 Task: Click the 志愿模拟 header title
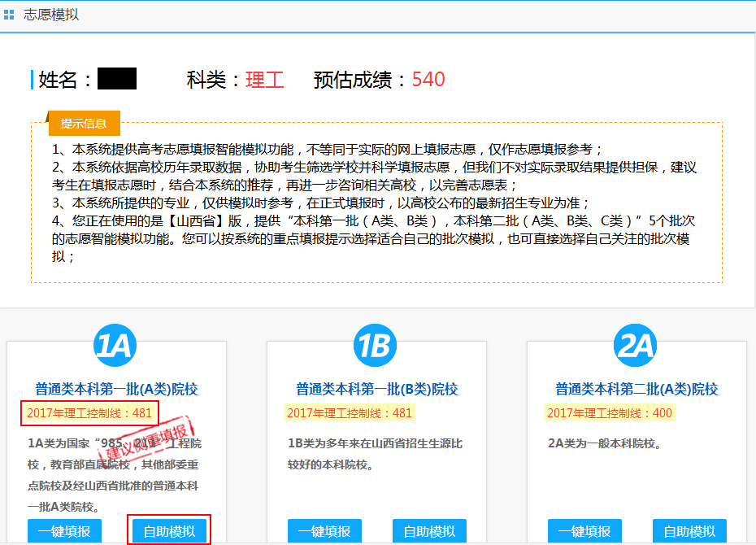[51, 15]
